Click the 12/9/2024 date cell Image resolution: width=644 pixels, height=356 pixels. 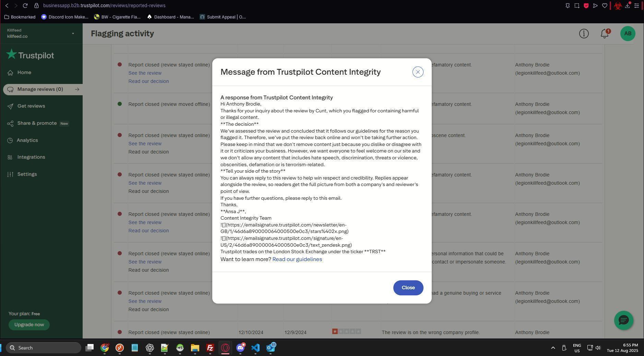296,332
